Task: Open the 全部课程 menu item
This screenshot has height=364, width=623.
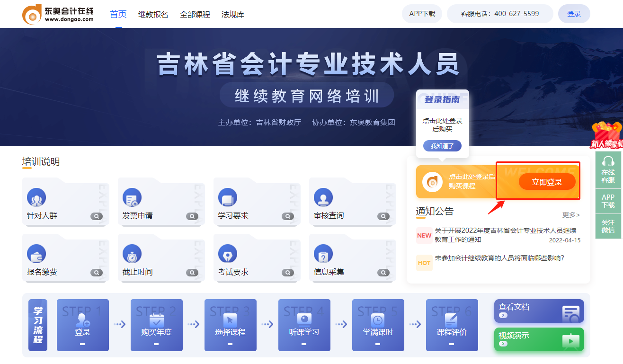Action: click(195, 14)
